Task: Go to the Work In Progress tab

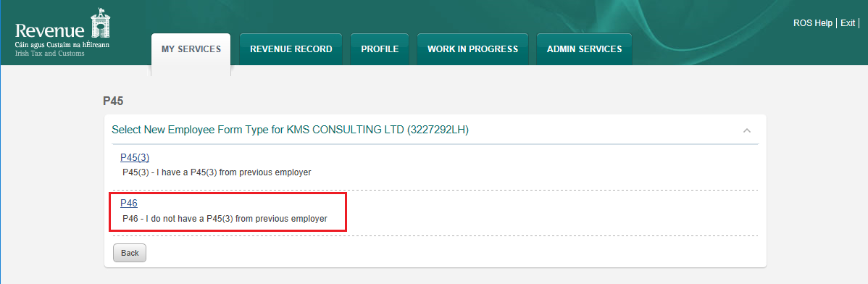Action: [x=472, y=49]
